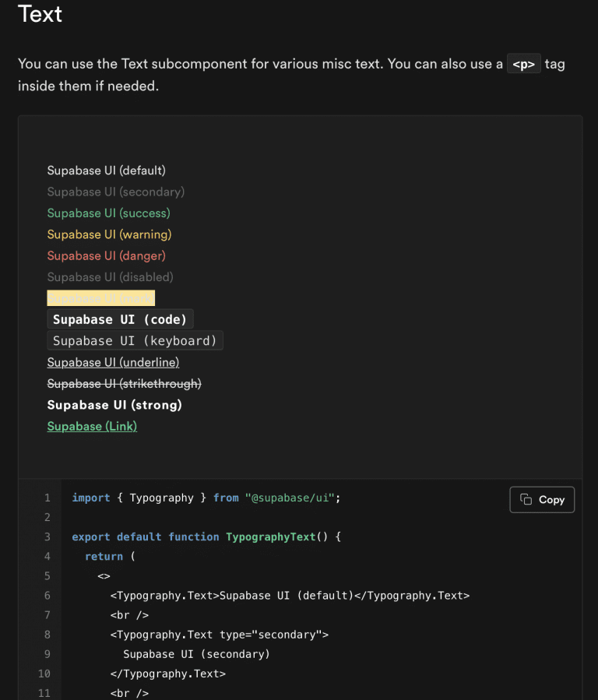Click the Supabase UI (code) badge
The image size is (598, 700).
120,319
